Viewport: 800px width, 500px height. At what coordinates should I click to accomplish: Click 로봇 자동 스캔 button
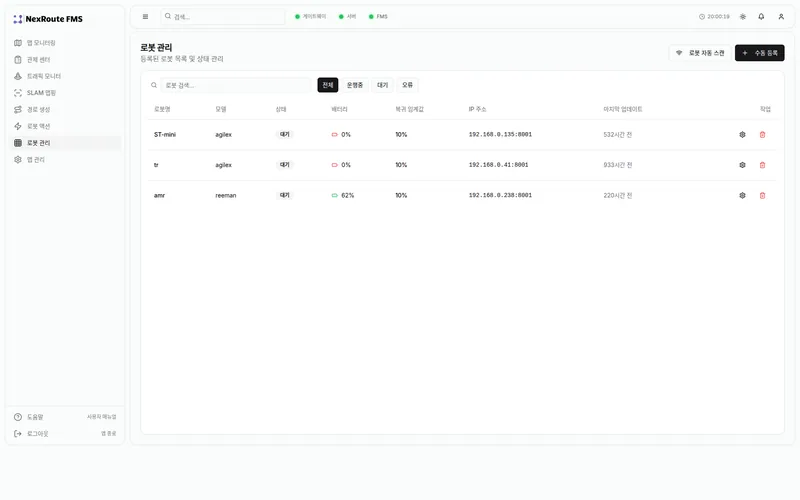(x=700, y=53)
